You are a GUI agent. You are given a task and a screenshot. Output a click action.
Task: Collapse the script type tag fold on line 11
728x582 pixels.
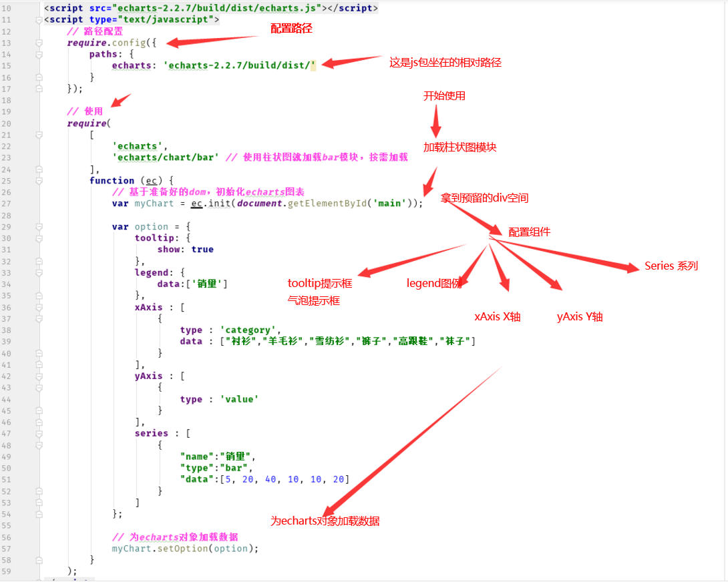(39, 20)
